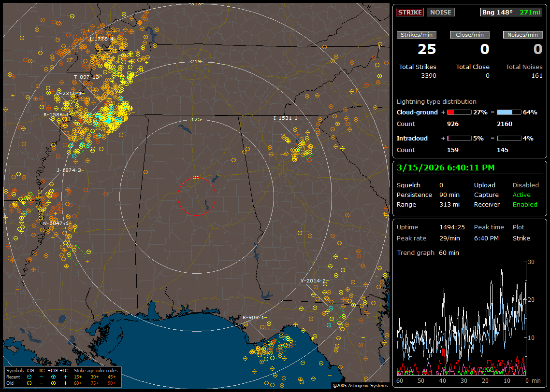Select the Noises/min label button
The height and width of the screenshot is (392, 550).
[x=522, y=35]
